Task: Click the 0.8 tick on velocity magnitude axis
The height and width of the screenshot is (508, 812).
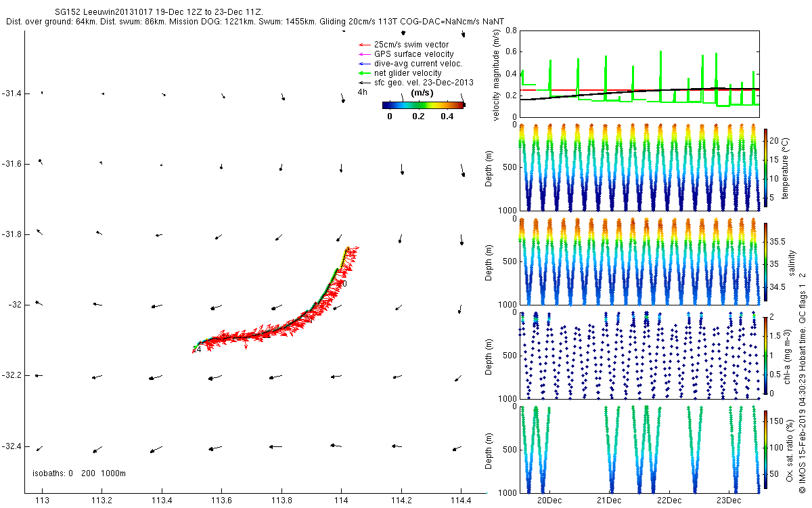Action: 511,30
